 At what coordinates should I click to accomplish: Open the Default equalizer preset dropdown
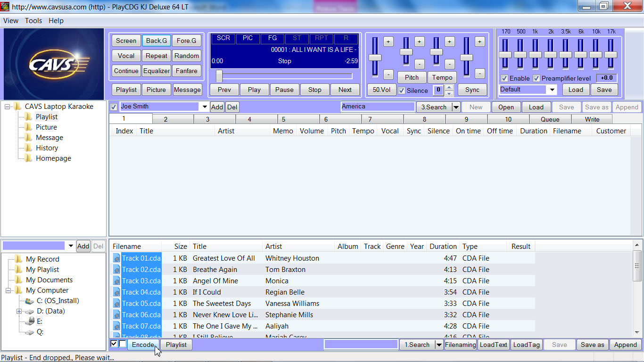[x=552, y=90]
